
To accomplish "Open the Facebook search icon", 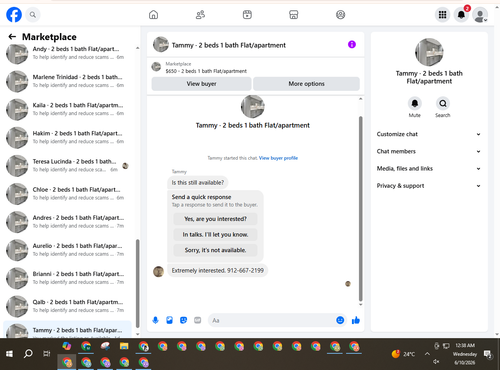I will click(33, 15).
